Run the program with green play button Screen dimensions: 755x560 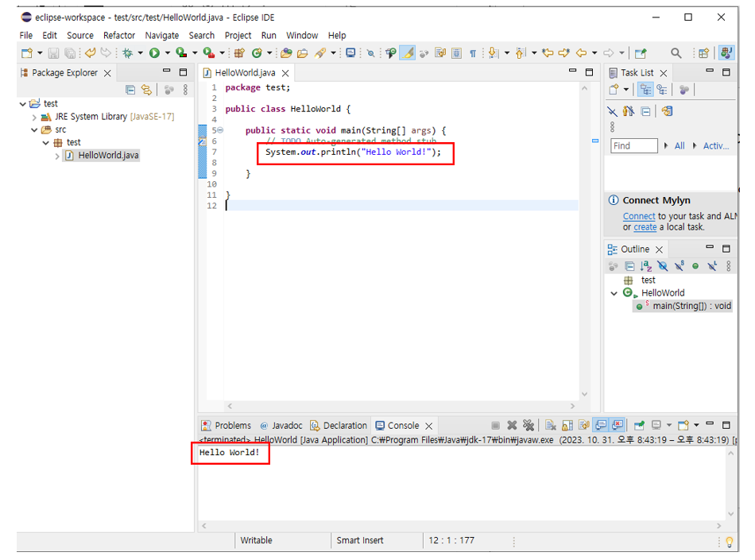coord(154,53)
